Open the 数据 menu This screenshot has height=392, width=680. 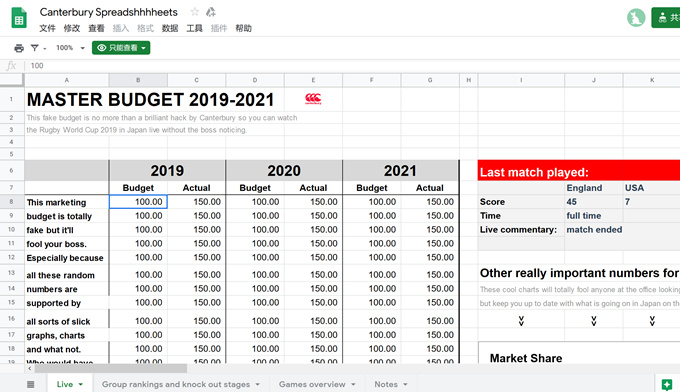click(170, 28)
